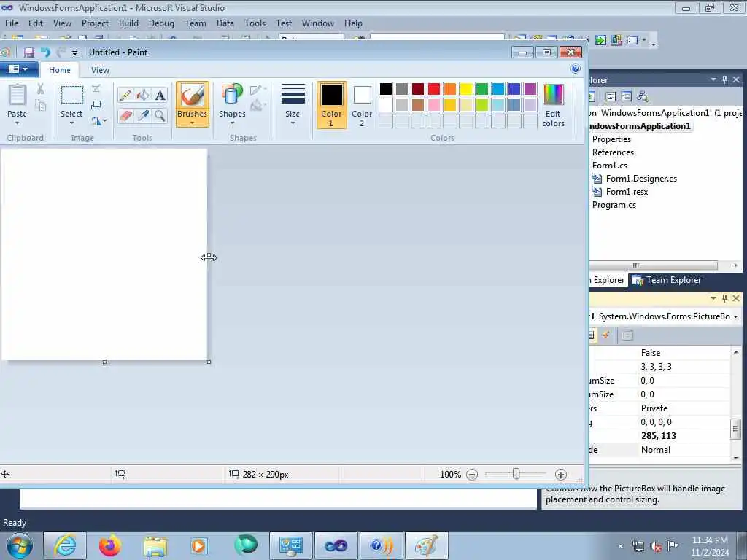Image resolution: width=747 pixels, height=560 pixels.
Task: Open Firefox from the taskbar
Action: [x=110, y=545]
